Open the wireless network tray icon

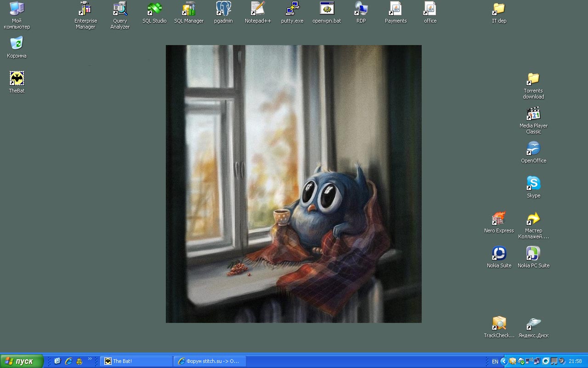coord(529,361)
